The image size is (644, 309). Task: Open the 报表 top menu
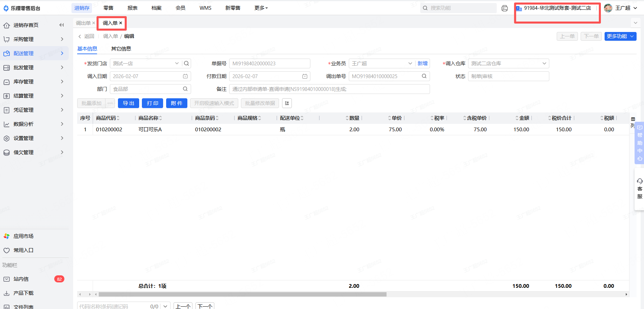tap(132, 8)
